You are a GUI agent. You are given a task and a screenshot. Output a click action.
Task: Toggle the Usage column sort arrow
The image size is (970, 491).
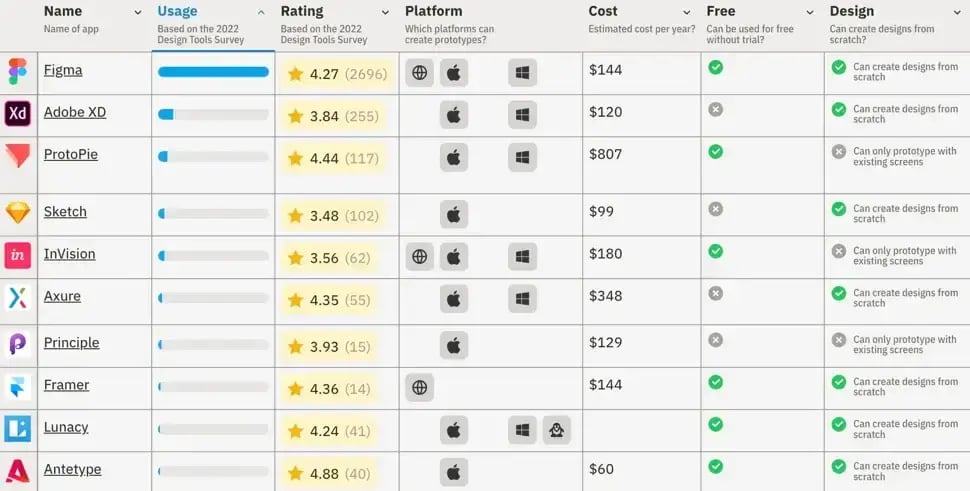click(261, 12)
